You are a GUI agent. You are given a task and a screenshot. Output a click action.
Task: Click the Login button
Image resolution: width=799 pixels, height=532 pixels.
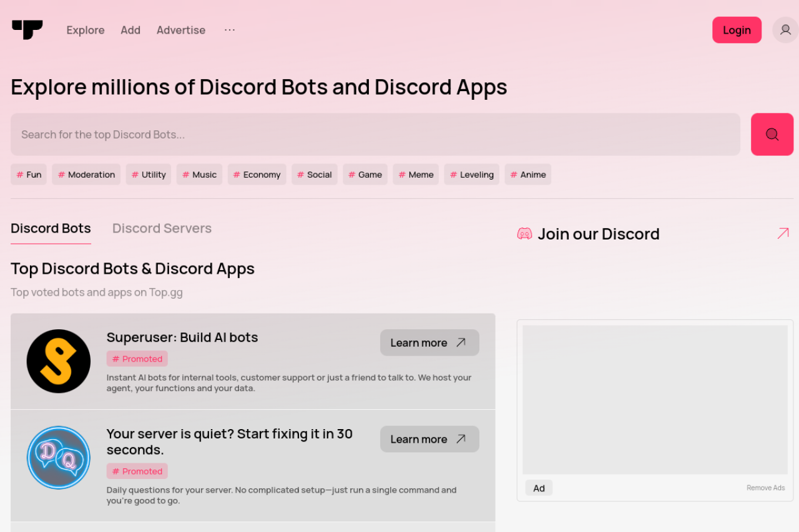point(737,30)
